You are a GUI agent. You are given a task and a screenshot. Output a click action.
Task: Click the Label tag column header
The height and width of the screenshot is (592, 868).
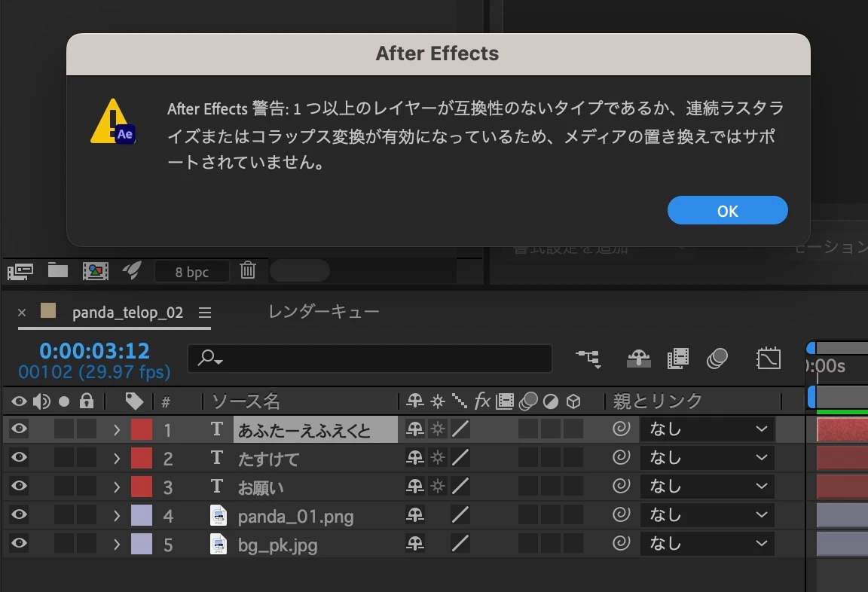(135, 401)
